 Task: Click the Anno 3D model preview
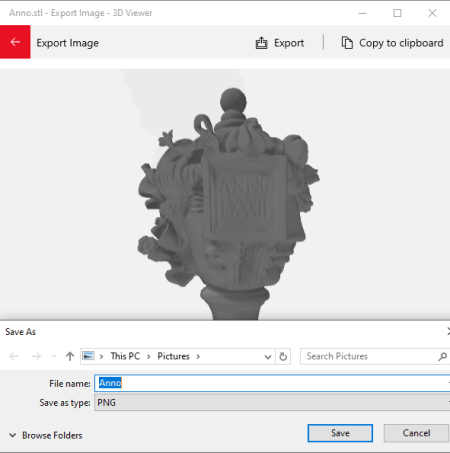pos(229,204)
